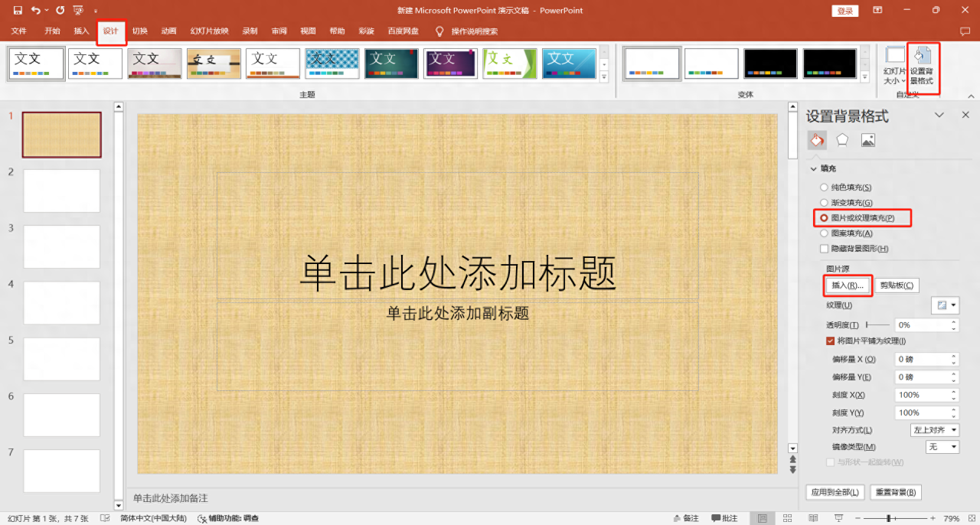The image size is (980, 525).
Task: Uncheck 将图片平铺为纹理 checkbox
Action: click(831, 341)
